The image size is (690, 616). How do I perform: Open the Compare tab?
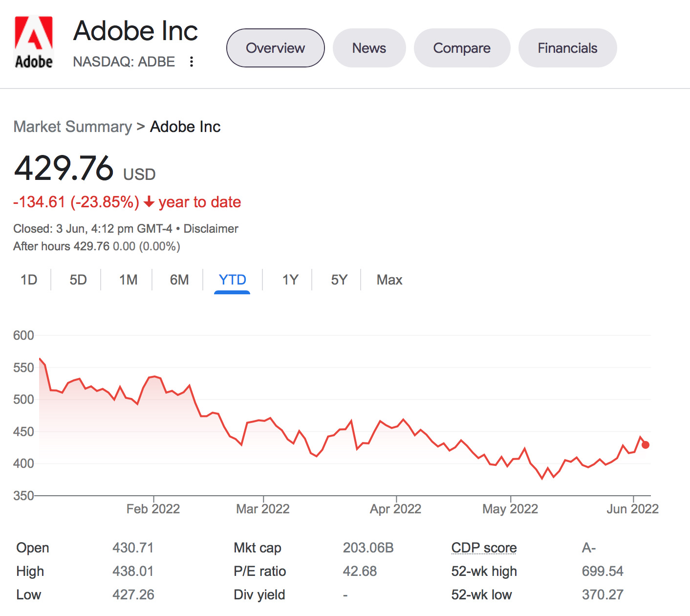coord(462,48)
